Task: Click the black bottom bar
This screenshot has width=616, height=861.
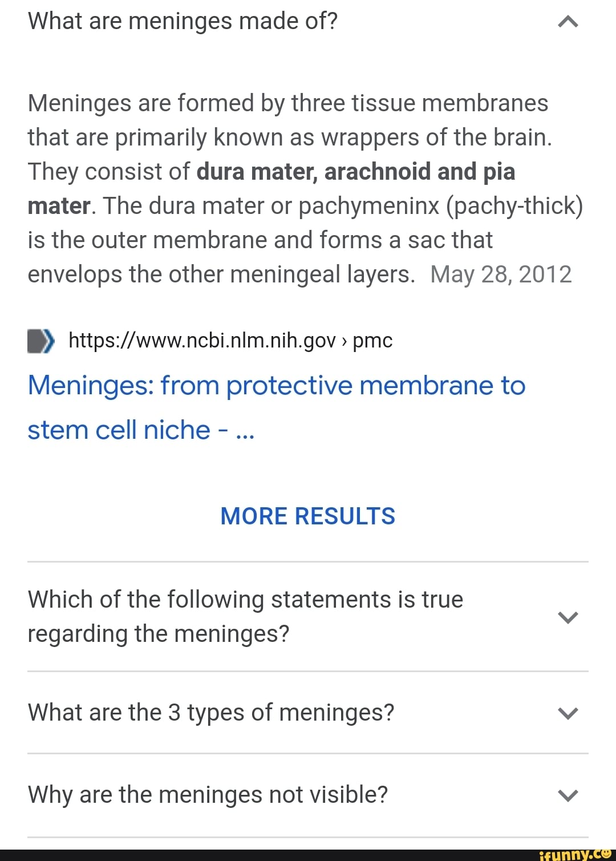Action: (308, 854)
